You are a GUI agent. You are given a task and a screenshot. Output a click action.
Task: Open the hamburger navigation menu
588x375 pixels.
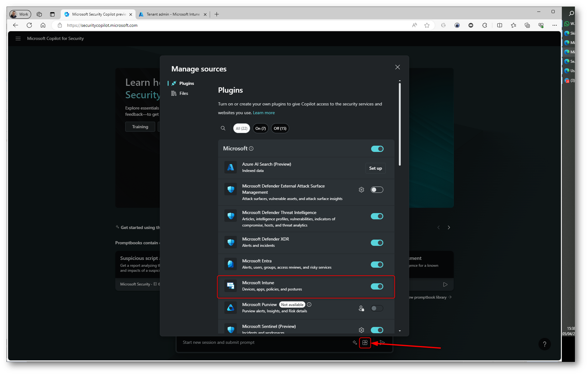pos(18,38)
